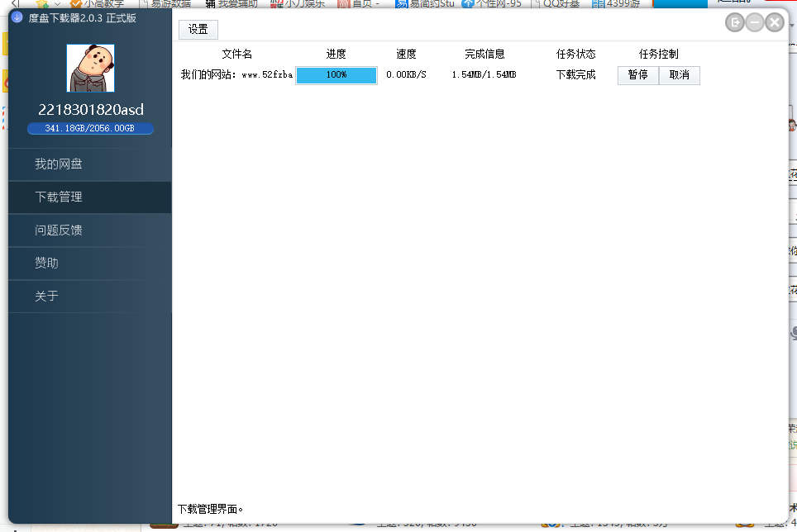The width and height of the screenshot is (797, 532).
Task: Open the 关于 about page
Action: tap(90, 296)
